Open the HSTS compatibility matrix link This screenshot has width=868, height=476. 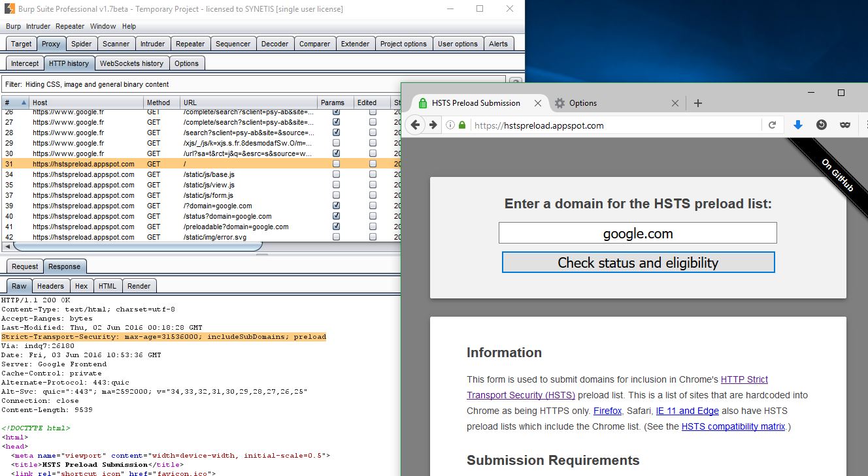734,426
